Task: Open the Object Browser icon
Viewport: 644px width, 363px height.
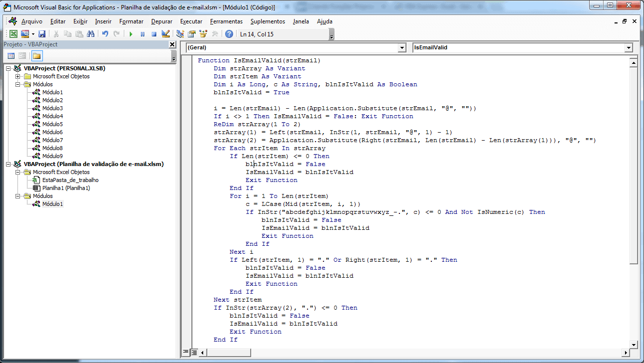Action: click(203, 34)
